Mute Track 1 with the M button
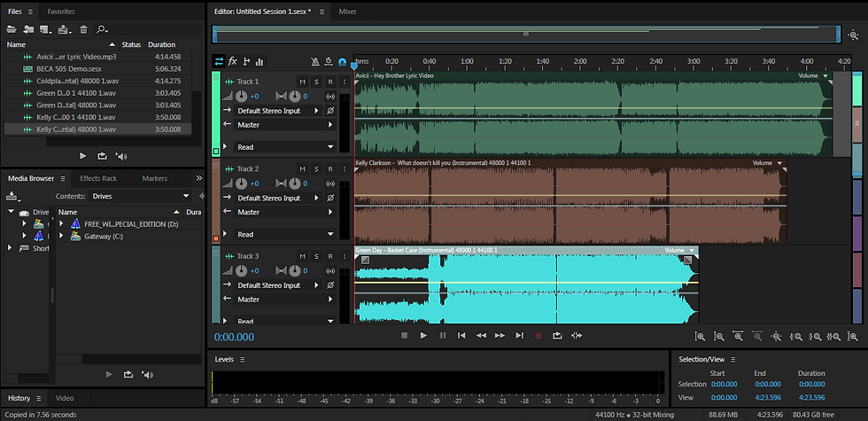The image size is (868, 421). [x=302, y=82]
